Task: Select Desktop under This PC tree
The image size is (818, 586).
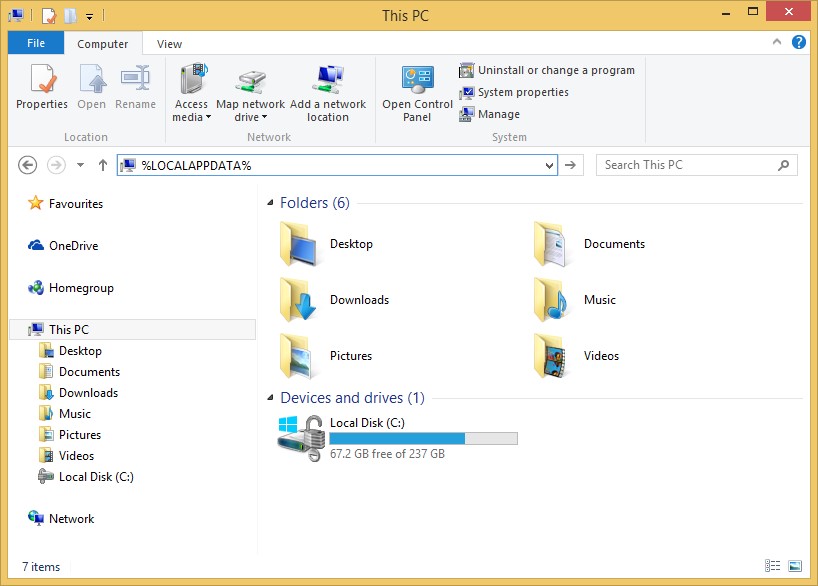Action: click(x=70, y=351)
